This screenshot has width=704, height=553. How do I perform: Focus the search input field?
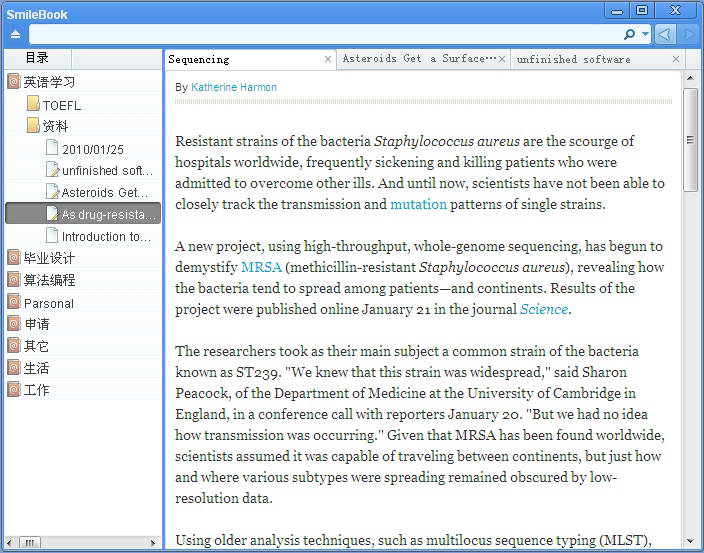coord(326,34)
